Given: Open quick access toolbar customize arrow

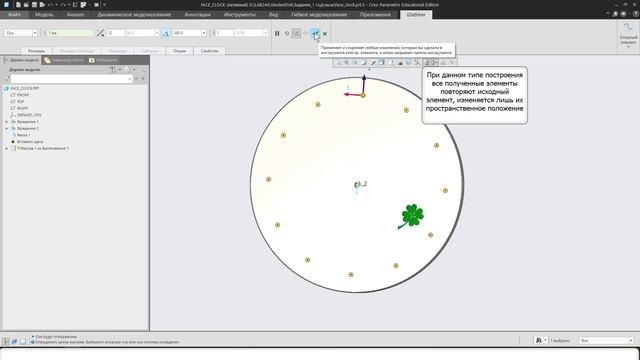Looking at the screenshot, I should coord(104,4).
